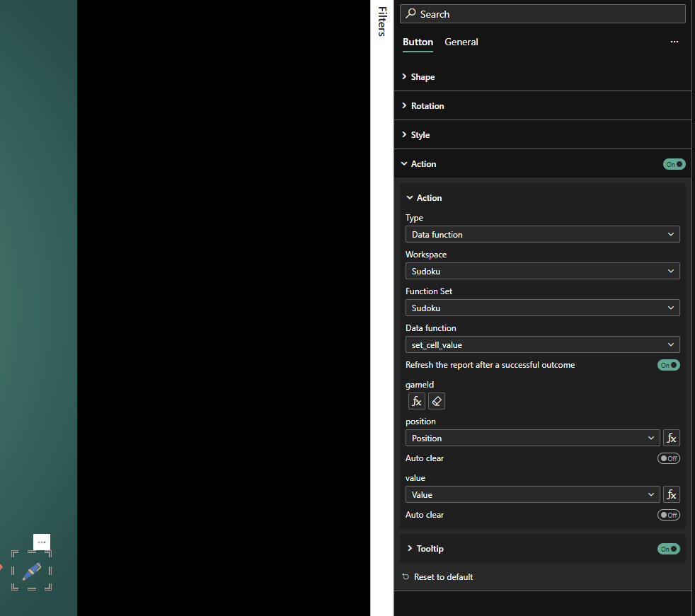Open the Data function dropdown set_cell_value
Screen dimensions: 695x616
coord(542,345)
